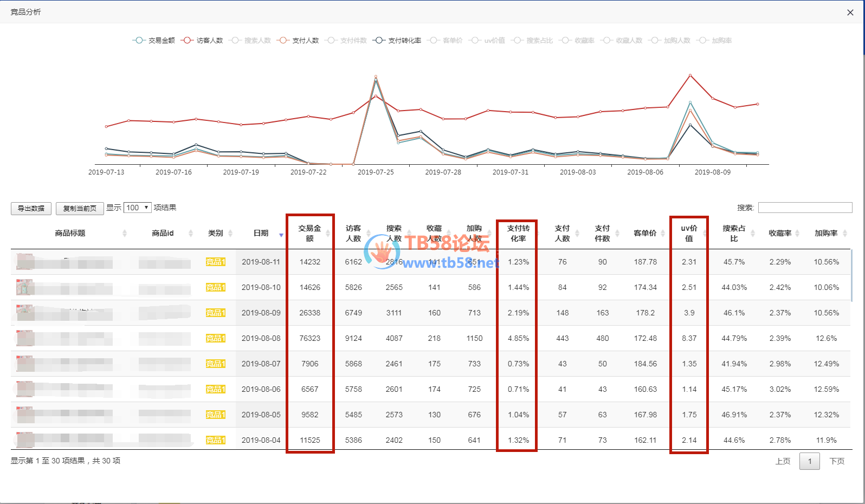Click the 收藏率 column sort icon

click(x=797, y=234)
